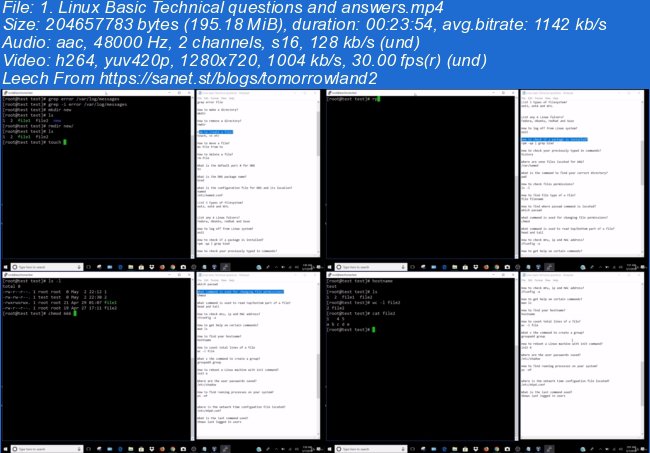Viewport: 650px width, 453px height.
Task: Click the Dropbox taskbar icon in the touch-command frame
Action: 152,267
